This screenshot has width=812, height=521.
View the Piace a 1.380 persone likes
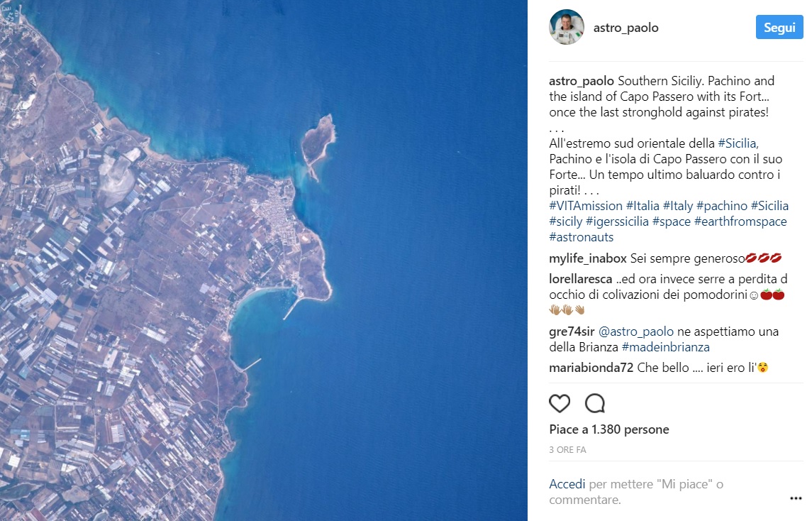608,429
